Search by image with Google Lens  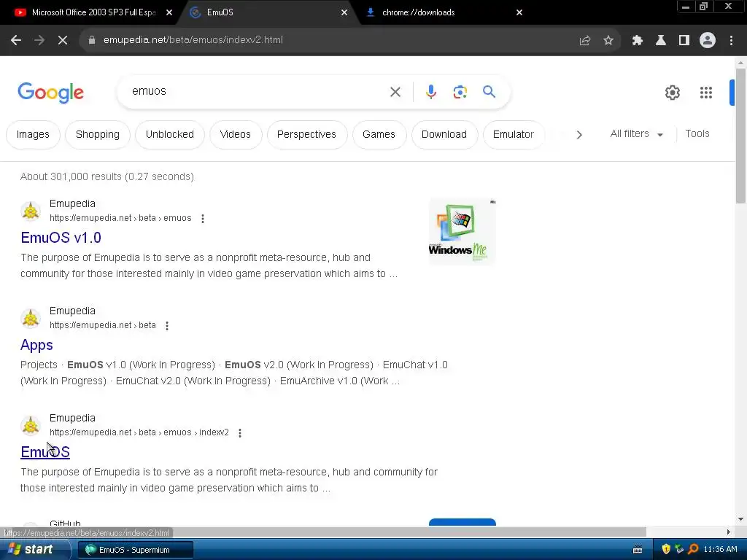[x=460, y=92]
